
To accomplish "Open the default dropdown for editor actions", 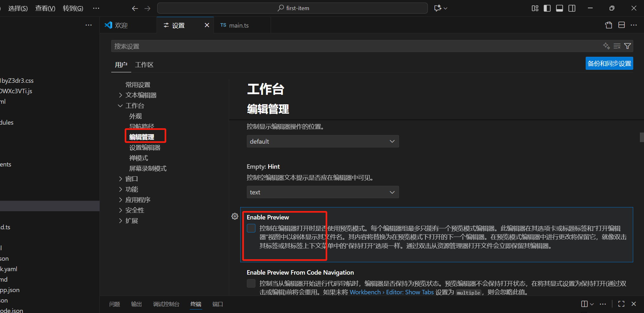I will tap(322, 141).
